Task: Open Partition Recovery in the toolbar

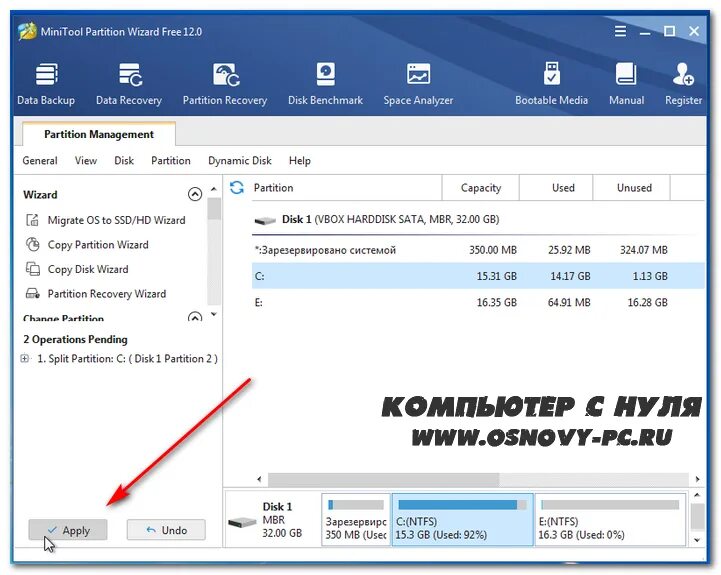Action: click(x=225, y=84)
